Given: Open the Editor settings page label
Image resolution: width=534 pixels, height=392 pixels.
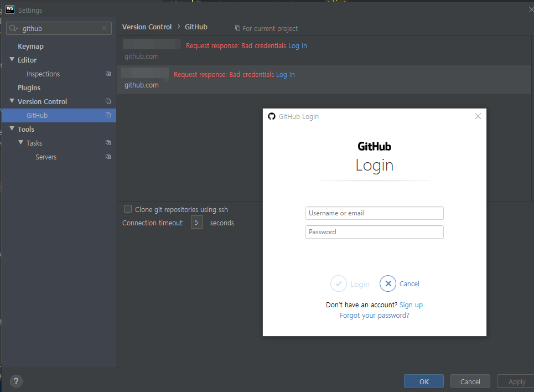Looking at the screenshot, I should click(27, 60).
